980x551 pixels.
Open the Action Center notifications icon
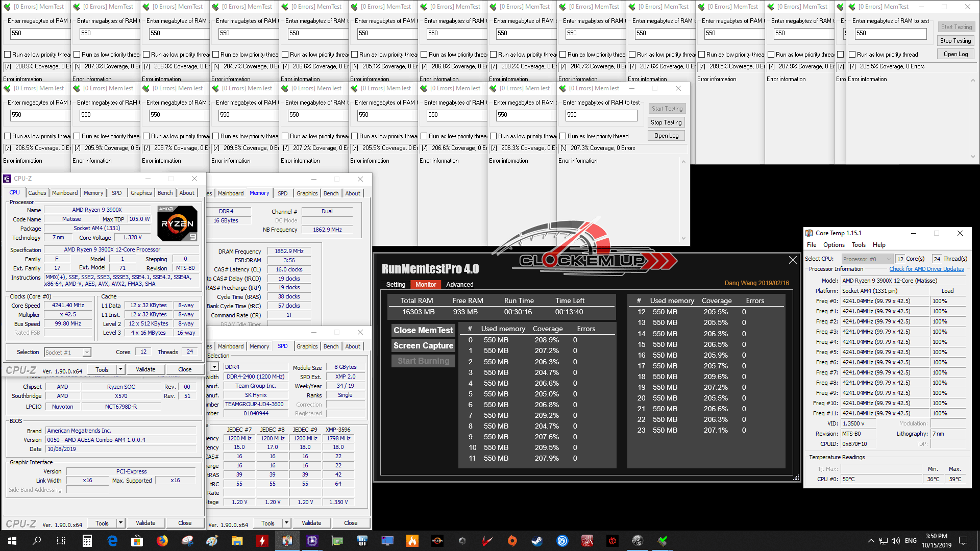tap(963, 541)
